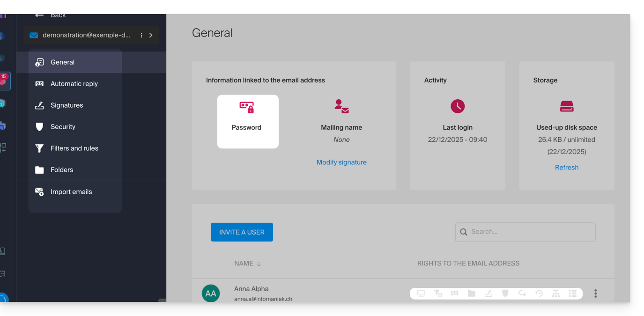Click Refresh under Used-up disk space
Screen dimensions: 644x316
tap(567, 168)
